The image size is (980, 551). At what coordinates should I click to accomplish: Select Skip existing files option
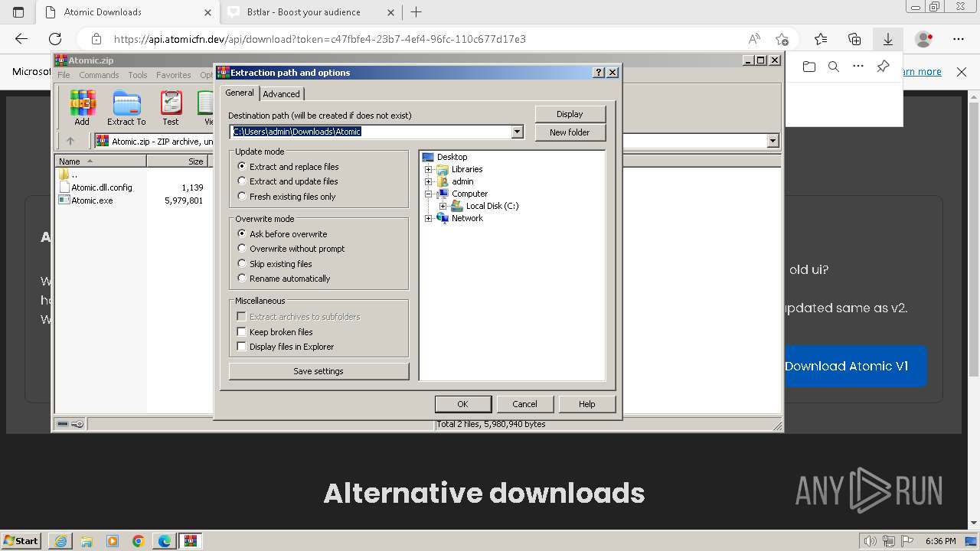click(275, 264)
